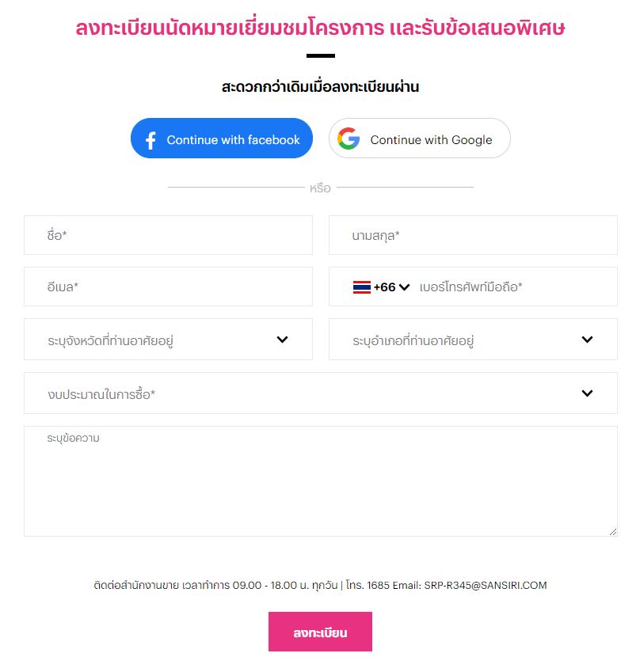Viewport: 640px width, 672px height.
Task: Click the mobile phone number field
Action: coord(515,287)
